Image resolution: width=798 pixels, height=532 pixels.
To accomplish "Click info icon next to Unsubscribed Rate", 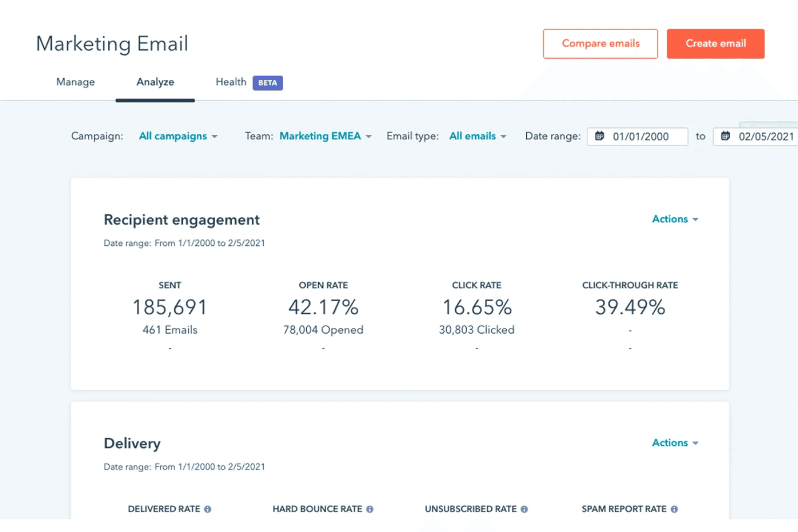I will tap(524, 509).
